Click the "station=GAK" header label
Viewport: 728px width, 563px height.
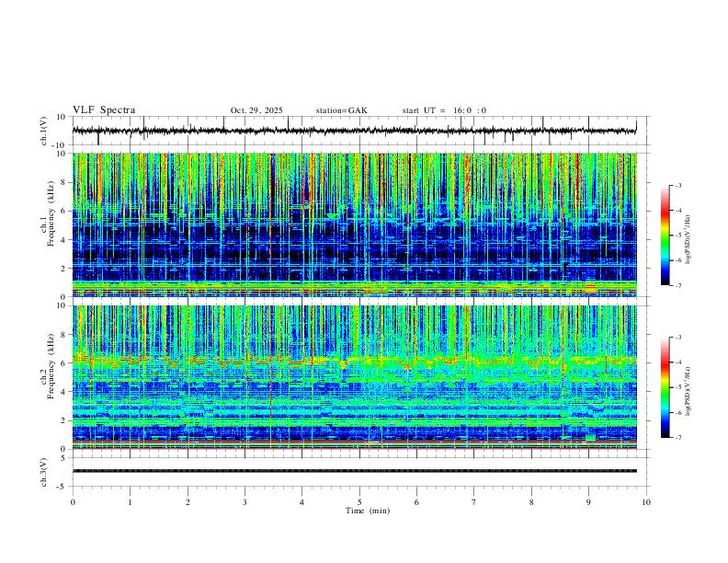(341, 110)
